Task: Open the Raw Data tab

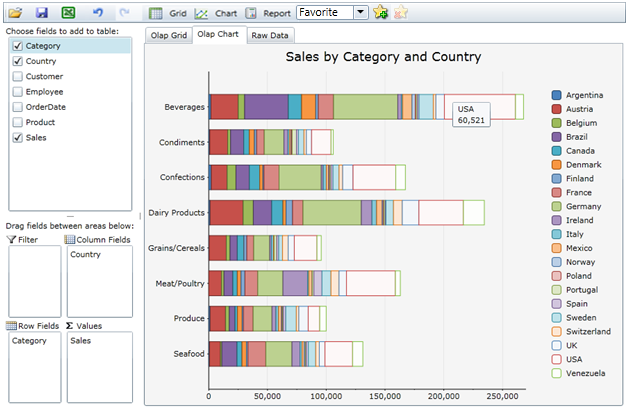Action: 269,36
